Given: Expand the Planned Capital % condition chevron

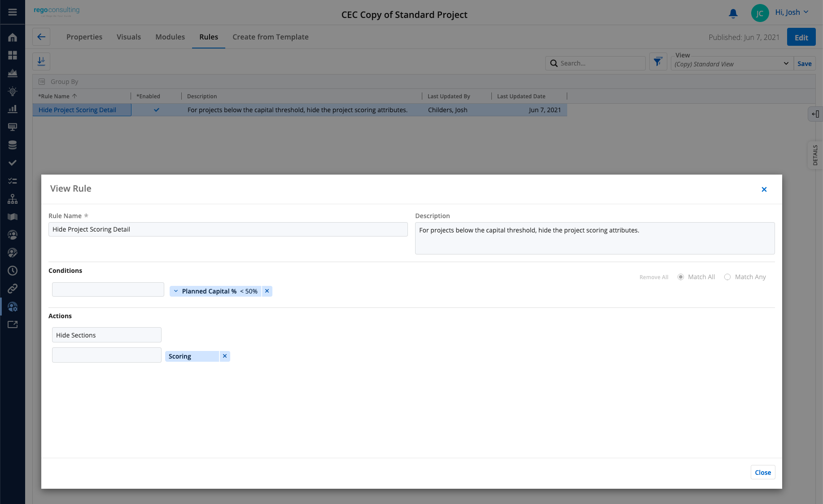Looking at the screenshot, I should click(x=176, y=291).
